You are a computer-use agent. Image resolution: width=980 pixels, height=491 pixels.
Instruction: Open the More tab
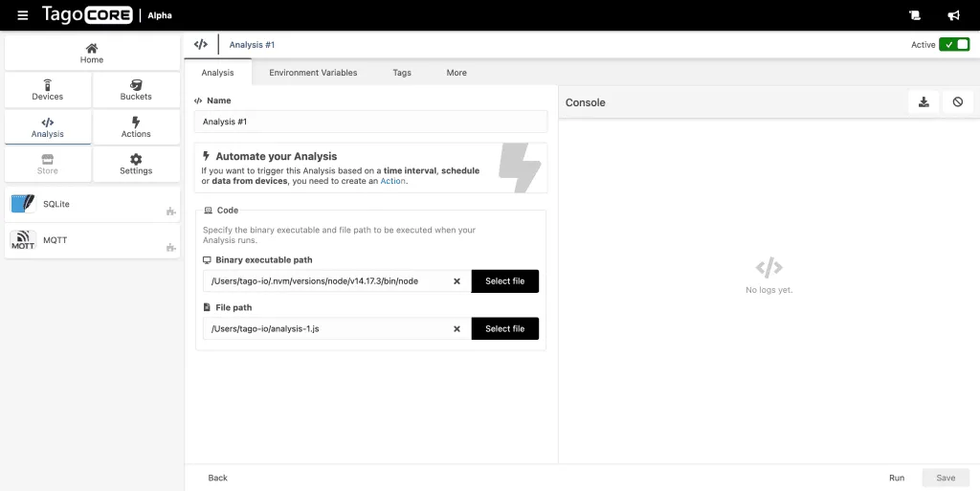(457, 73)
